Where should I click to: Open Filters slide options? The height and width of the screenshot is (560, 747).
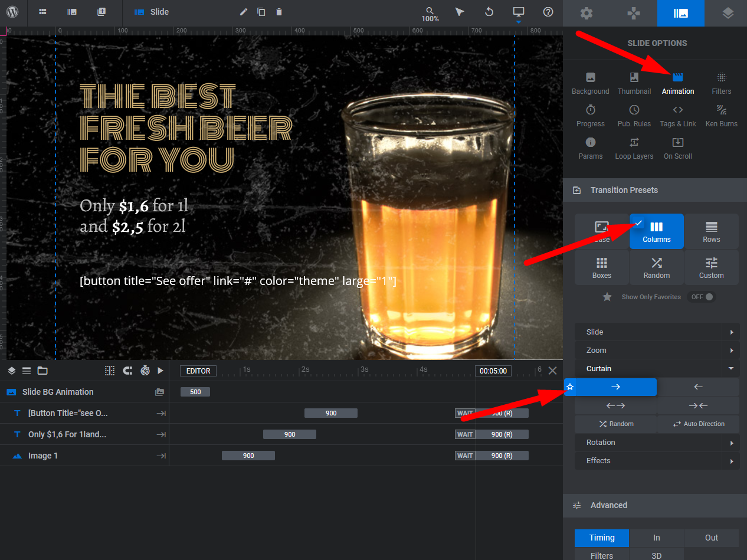(721, 83)
